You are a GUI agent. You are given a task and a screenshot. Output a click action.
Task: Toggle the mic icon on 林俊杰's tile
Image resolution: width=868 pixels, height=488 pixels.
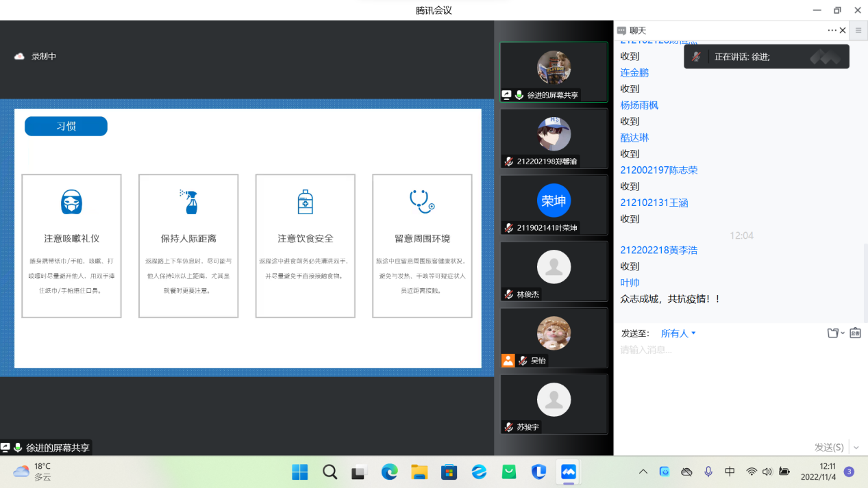507,294
